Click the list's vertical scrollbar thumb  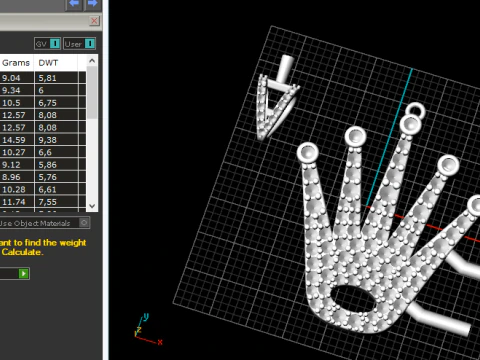click(92, 92)
